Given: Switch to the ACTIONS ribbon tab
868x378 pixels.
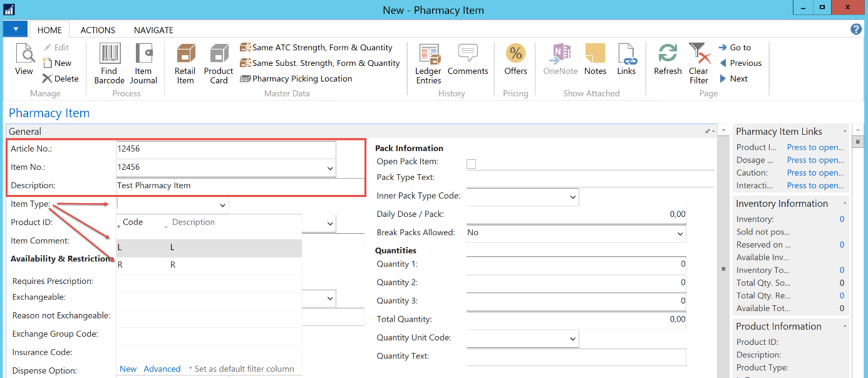Looking at the screenshot, I should pos(98,30).
